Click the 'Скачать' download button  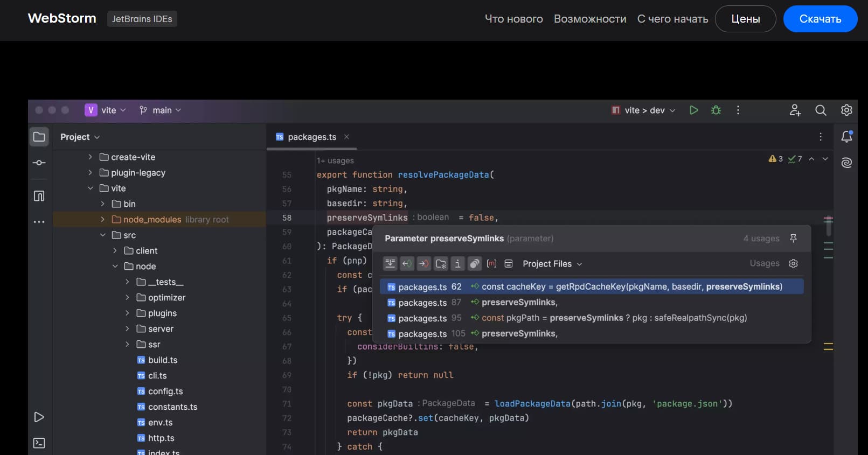point(820,19)
